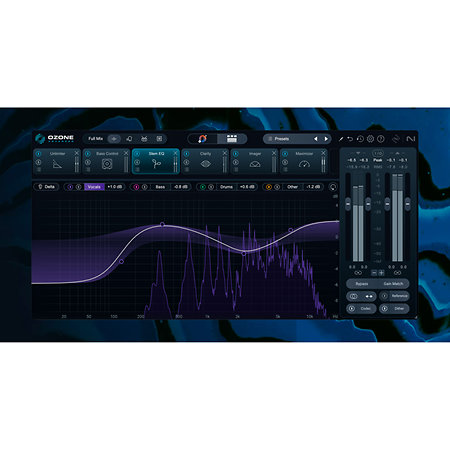
Task: Toggle the Imager module power button
Action: click(x=236, y=154)
